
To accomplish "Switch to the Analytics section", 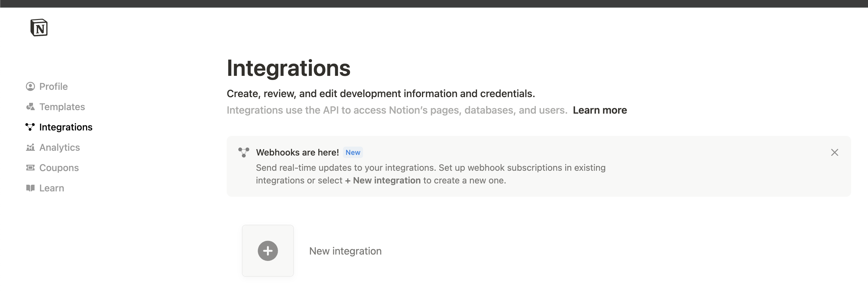I will tap(60, 147).
